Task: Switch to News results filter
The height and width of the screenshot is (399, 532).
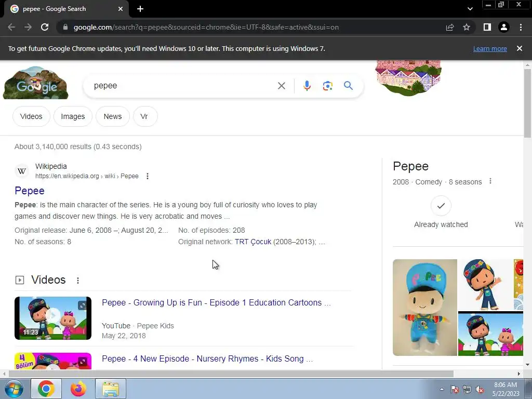Action: [113, 116]
